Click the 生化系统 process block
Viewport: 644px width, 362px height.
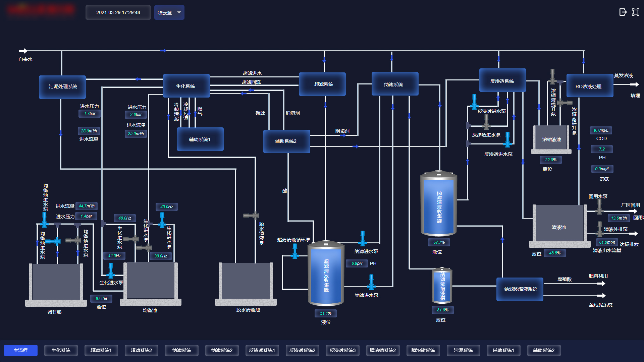(x=186, y=86)
